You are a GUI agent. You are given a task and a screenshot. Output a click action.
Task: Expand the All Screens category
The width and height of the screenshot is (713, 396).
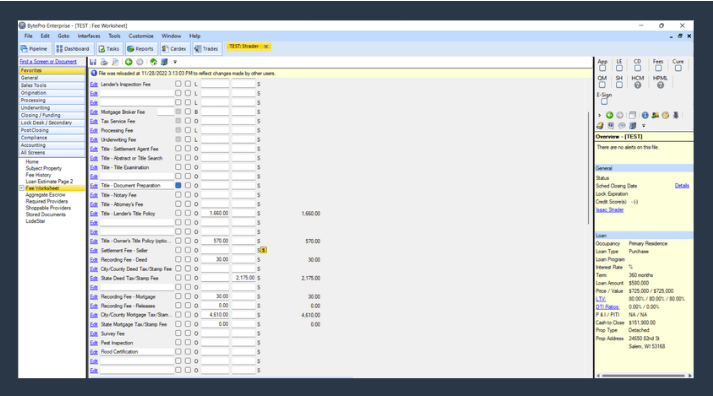click(52, 152)
